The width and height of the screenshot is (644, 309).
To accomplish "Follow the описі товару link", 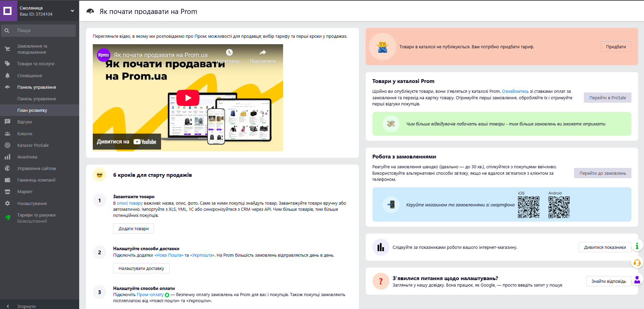I will click(x=130, y=203).
